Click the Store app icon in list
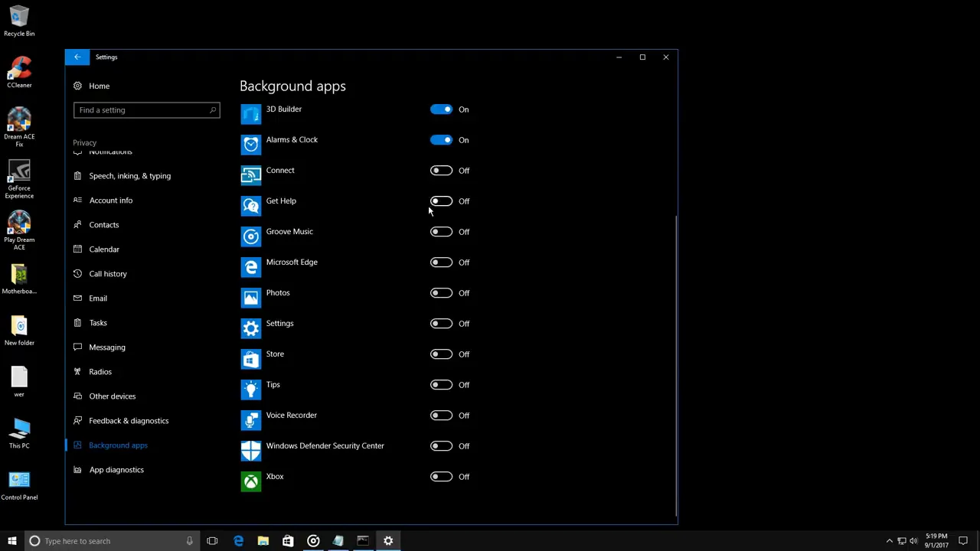Image resolution: width=980 pixels, height=551 pixels. [x=250, y=359]
